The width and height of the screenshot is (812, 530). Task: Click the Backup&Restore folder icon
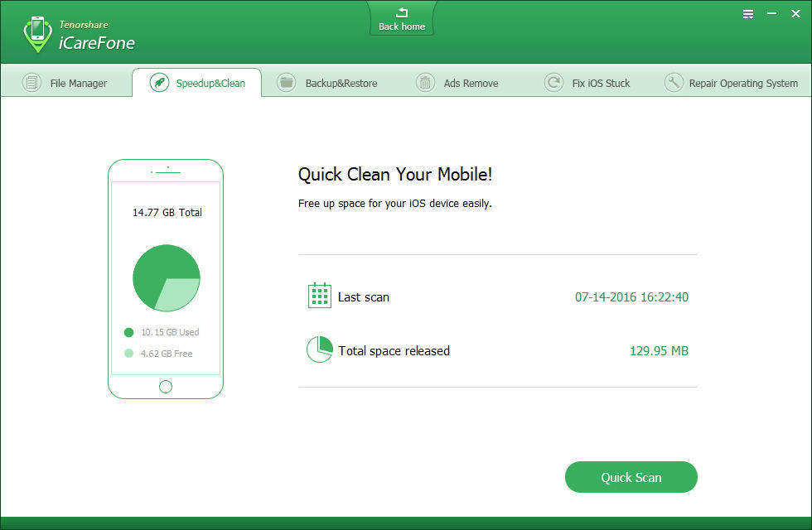[286, 83]
